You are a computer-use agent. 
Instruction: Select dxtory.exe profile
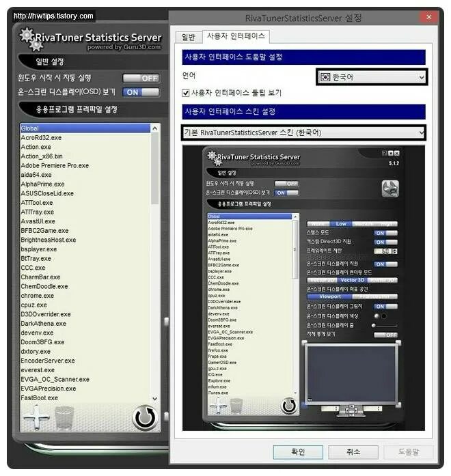click(x=85, y=352)
